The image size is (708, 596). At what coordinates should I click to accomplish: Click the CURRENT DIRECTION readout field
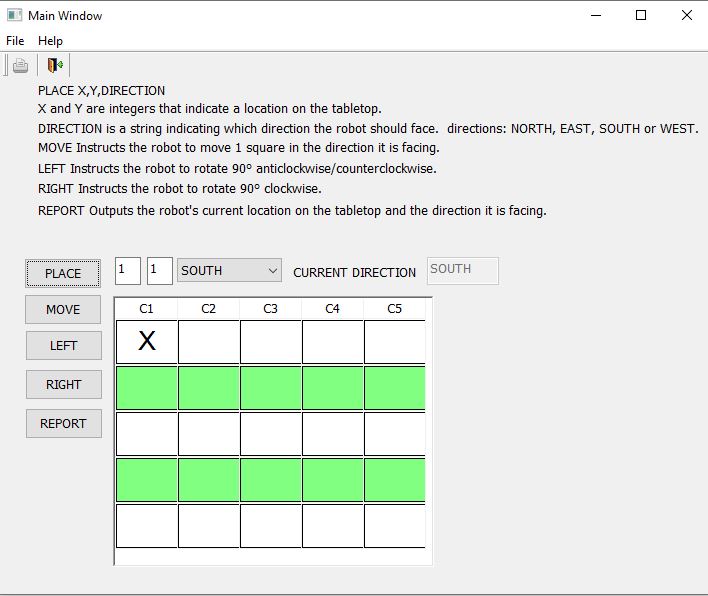click(463, 271)
